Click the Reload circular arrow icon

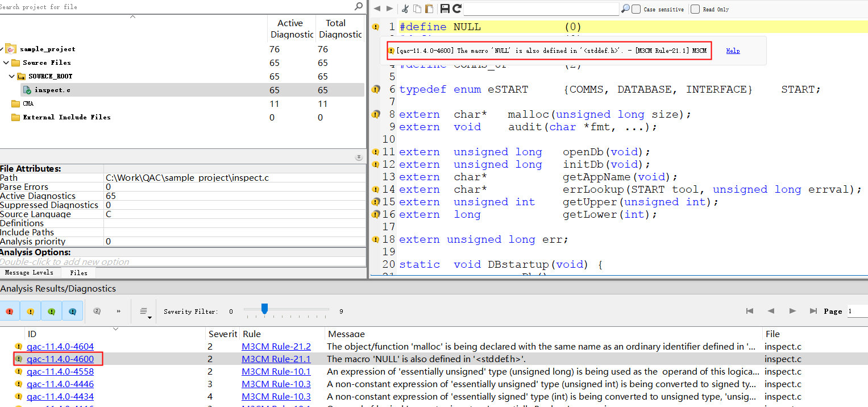(x=456, y=9)
